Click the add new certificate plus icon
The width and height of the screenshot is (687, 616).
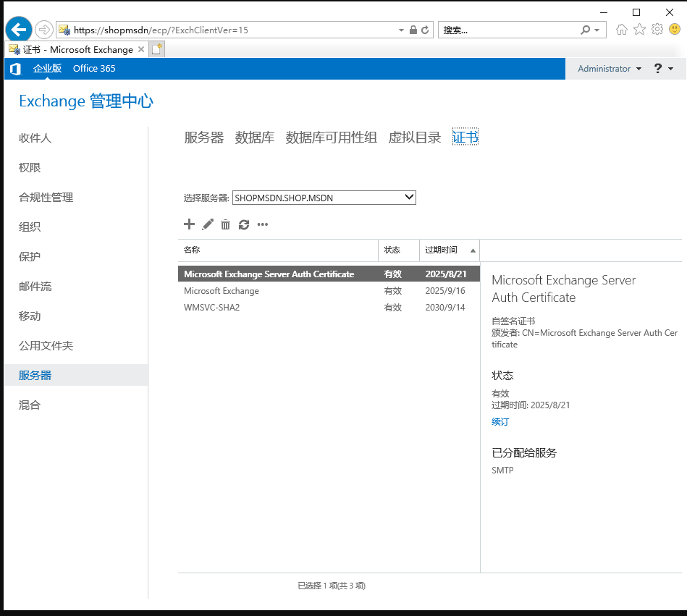189,224
